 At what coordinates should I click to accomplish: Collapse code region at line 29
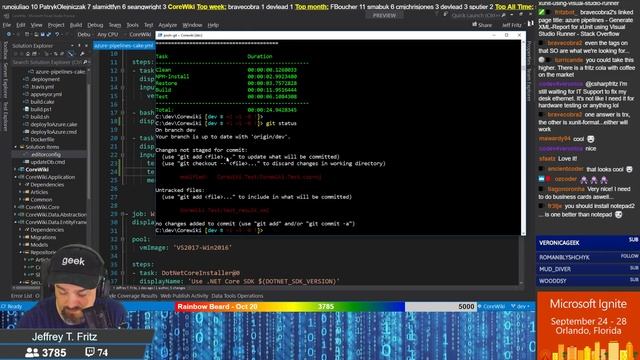[122, 214]
